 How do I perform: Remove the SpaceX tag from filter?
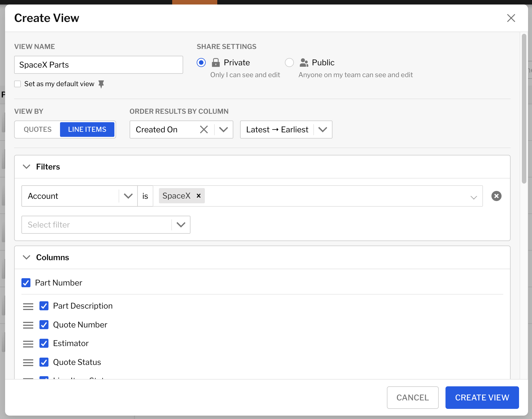[199, 196]
